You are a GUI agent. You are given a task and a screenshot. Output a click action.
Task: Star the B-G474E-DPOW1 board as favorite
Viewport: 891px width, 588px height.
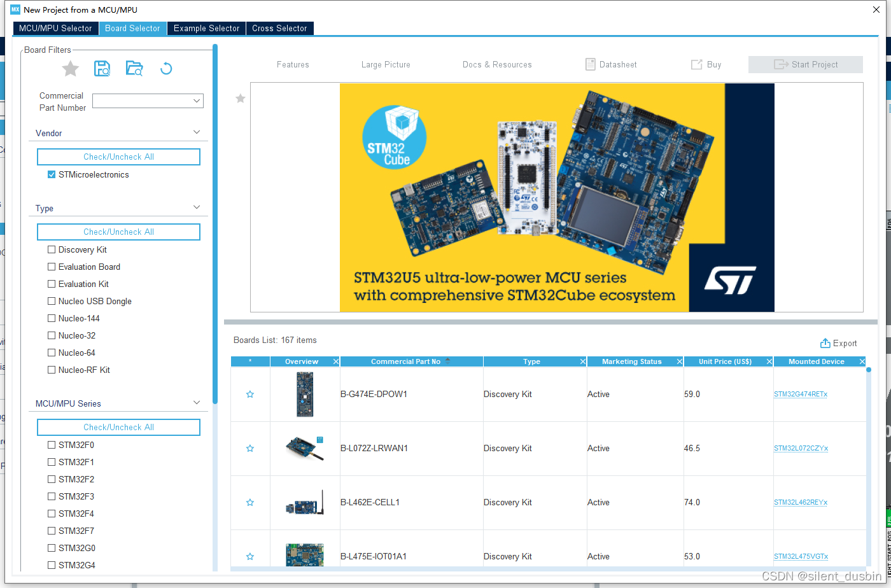250,395
